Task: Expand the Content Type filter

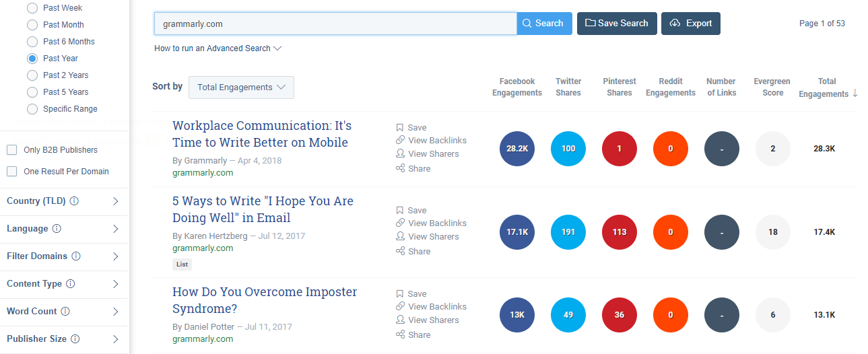Action: pos(115,284)
